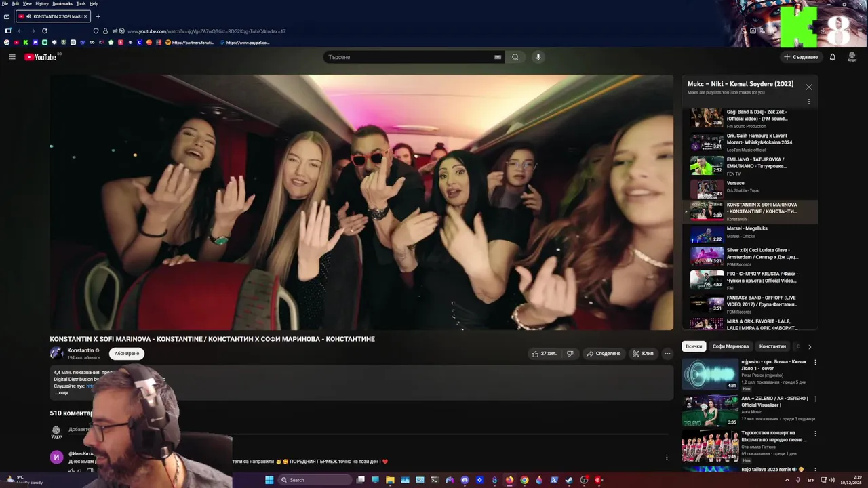
Task: Dislike the video with thumbs down
Action: tap(570, 353)
